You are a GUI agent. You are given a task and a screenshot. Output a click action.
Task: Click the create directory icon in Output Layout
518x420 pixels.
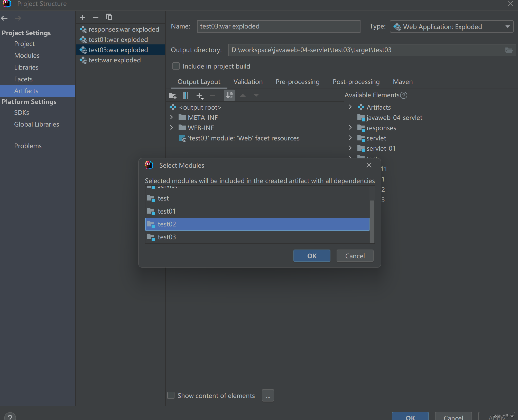(173, 96)
